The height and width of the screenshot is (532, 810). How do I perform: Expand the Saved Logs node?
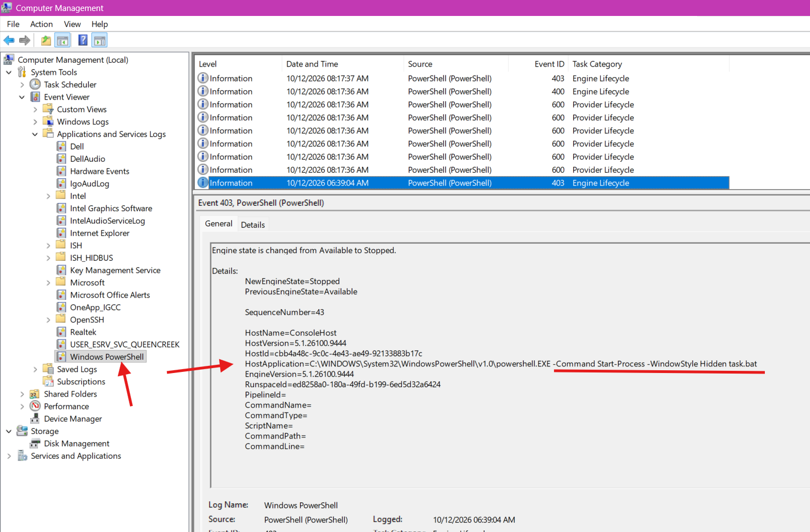[x=35, y=369]
